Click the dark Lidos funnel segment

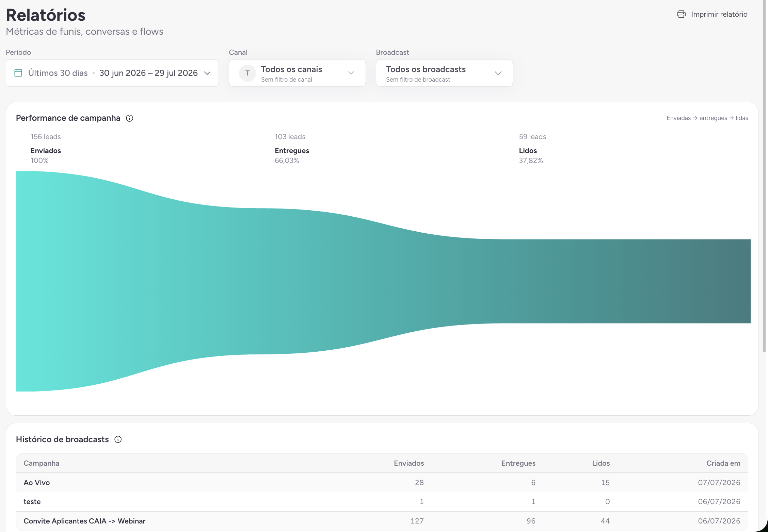[627, 281]
